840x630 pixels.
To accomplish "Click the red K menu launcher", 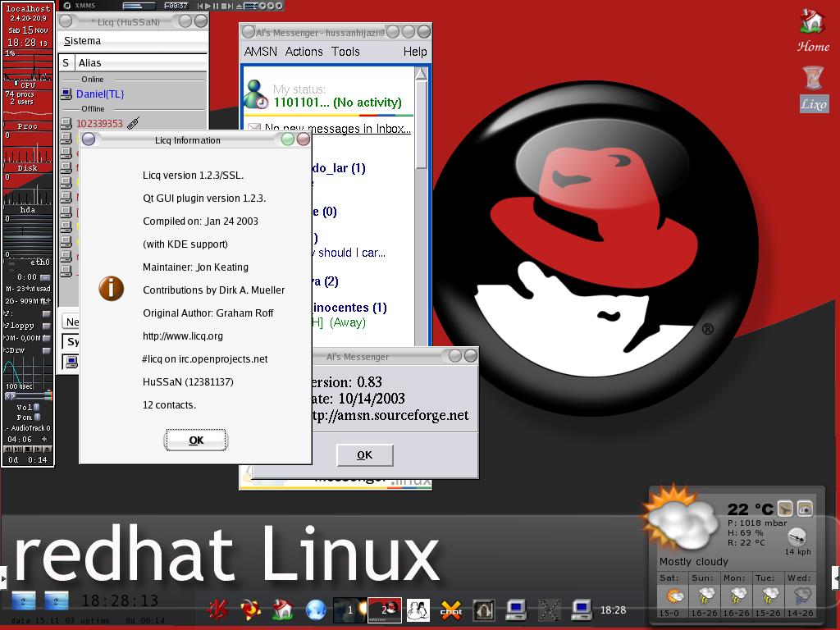I will pyautogui.click(x=218, y=609).
